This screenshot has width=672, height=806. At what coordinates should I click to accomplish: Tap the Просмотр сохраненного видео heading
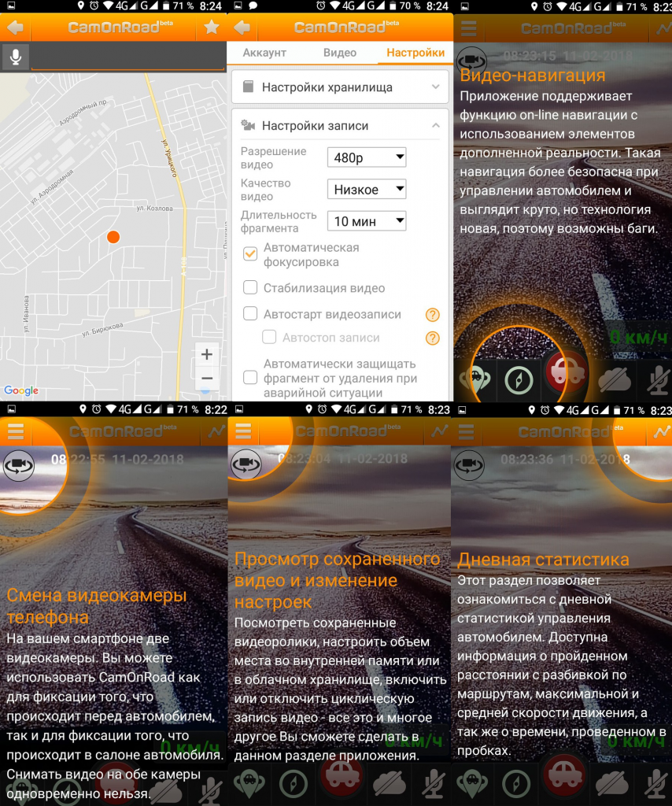tap(337, 580)
